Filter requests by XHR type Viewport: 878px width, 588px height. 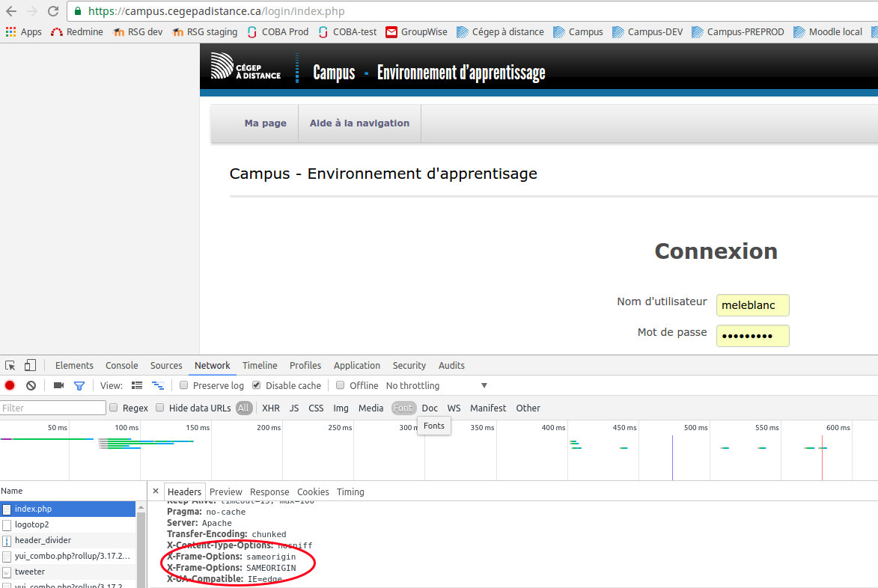point(271,408)
